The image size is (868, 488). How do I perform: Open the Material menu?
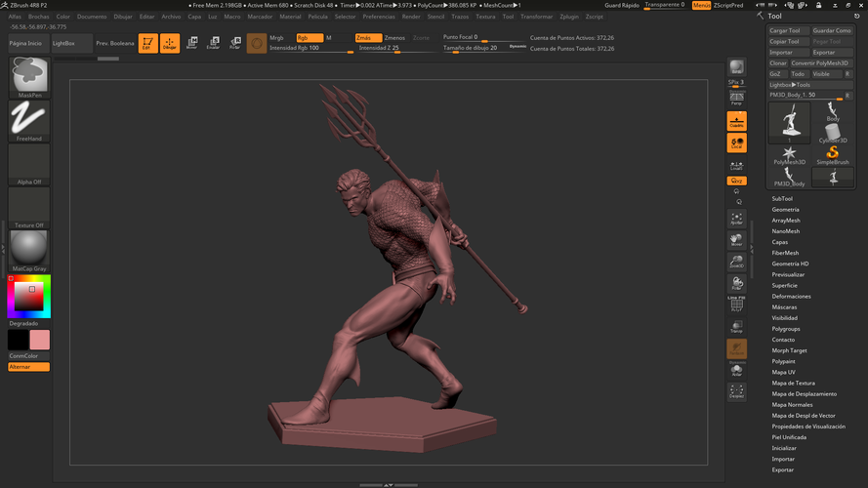pyautogui.click(x=290, y=17)
